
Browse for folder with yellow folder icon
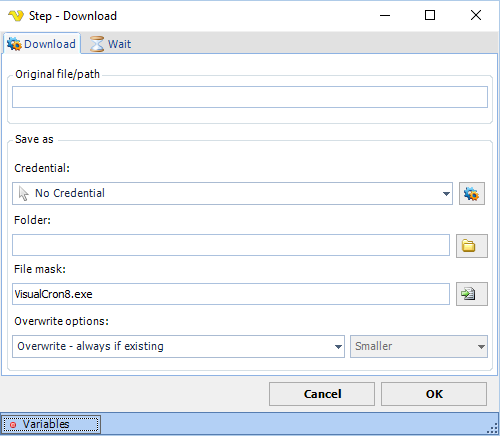[x=472, y=246]
